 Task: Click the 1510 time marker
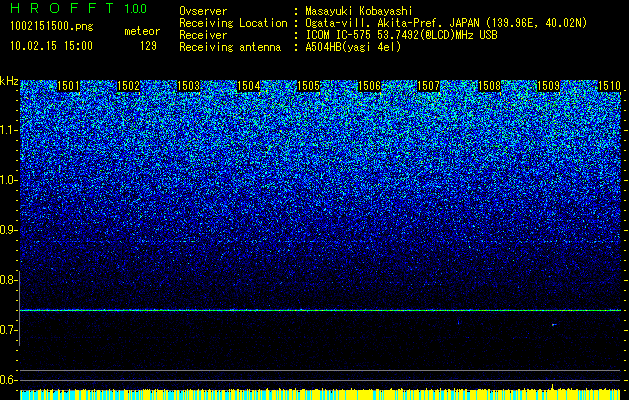point(609,86)
